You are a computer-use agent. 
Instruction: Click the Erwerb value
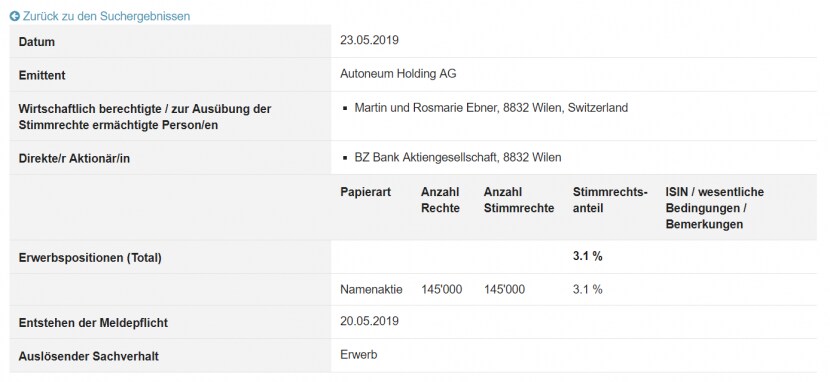[359, 354]
